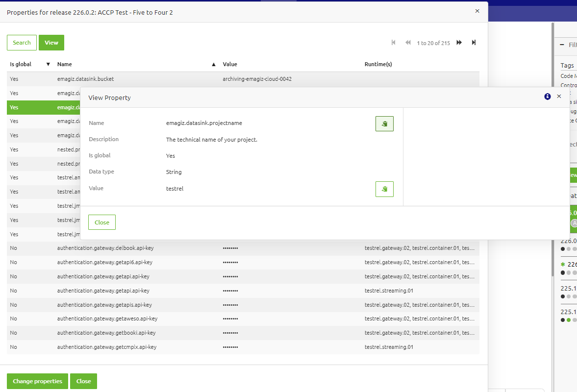Select the emagiz.datasink.bucket property row
Image resolution: width=577 pixels, height=392 pixels.
(147, 79)
